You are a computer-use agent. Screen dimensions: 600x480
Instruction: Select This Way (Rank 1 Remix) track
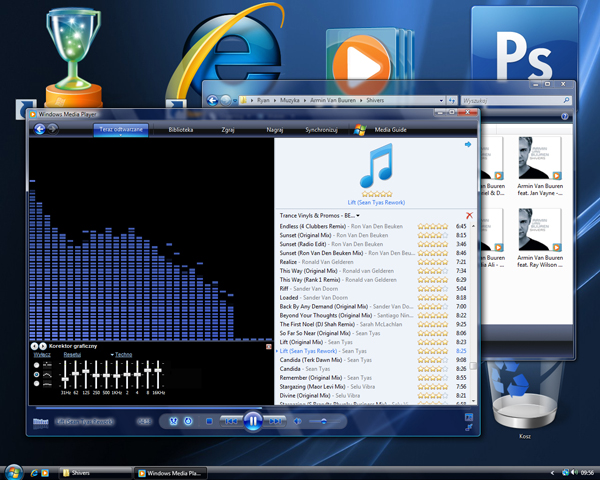point(373,280)
